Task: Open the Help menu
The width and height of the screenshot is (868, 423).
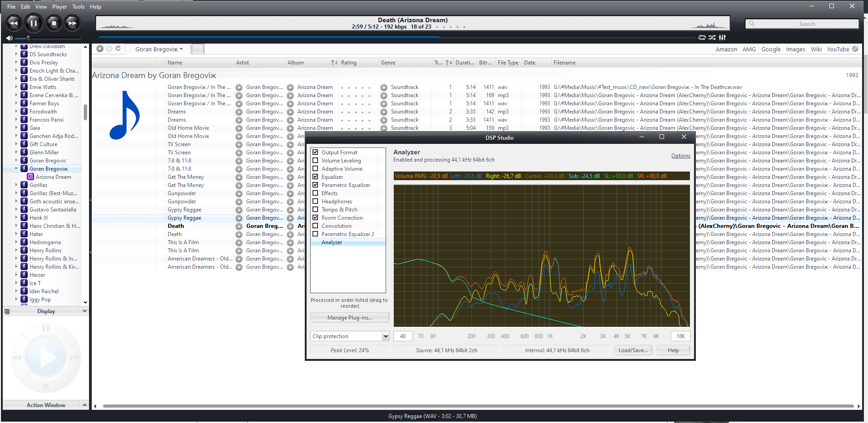Action: (x=95, y=7)
